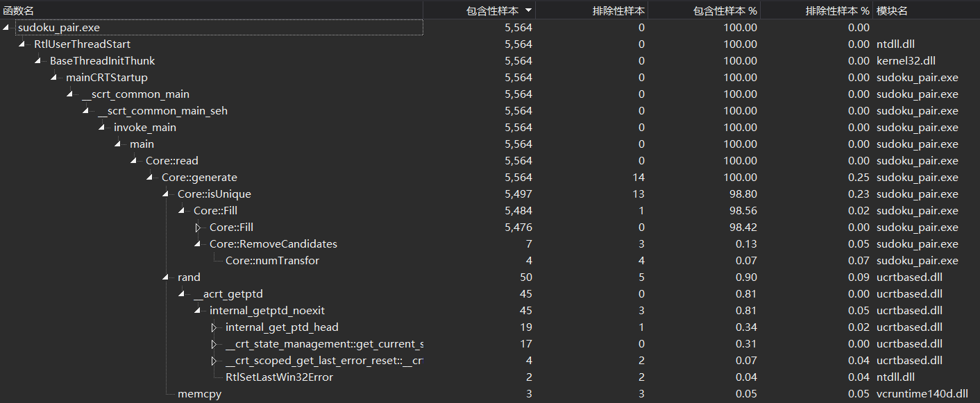The width and height of the screenshot is (980, 403).
Task: Click the exclusive samples value 14
Action: click(639, 178)
